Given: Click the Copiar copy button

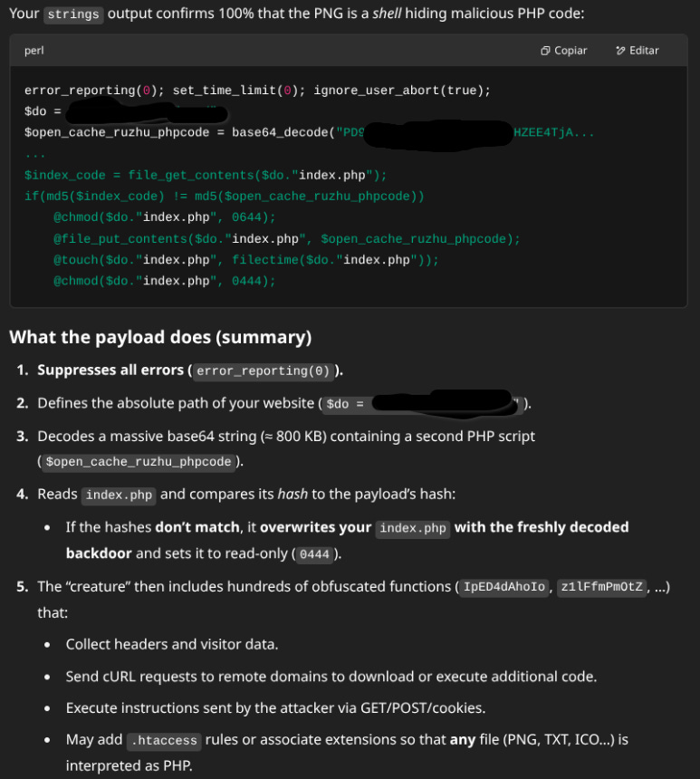Looking at the screenshot, I should [564, 51].
